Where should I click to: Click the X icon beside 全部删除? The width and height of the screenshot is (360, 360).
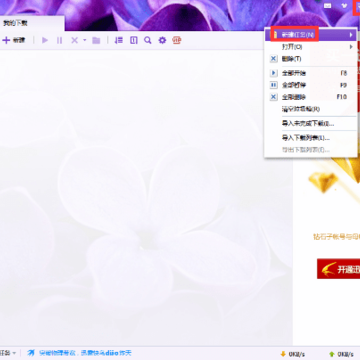click(273, 97)
